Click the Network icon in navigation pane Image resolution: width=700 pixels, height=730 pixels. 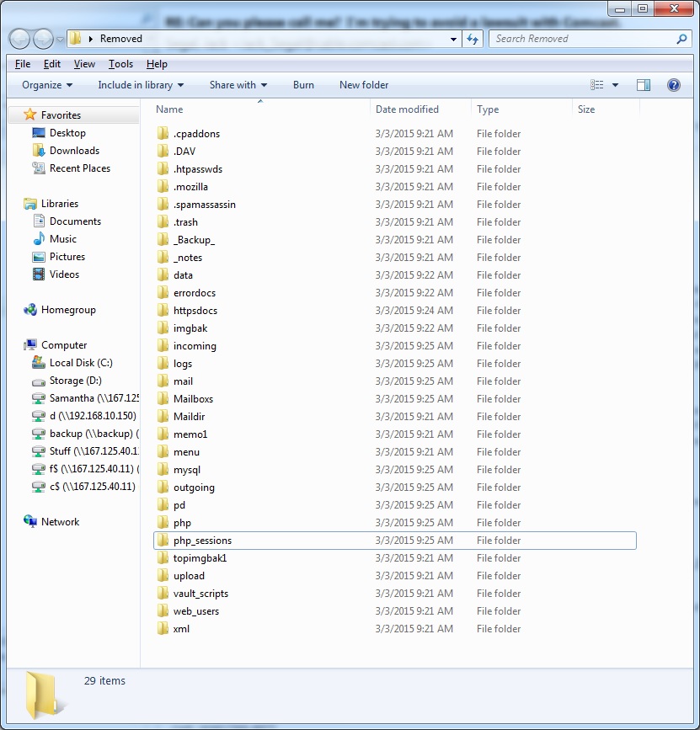pyautogui.click(x=30, y=521)
